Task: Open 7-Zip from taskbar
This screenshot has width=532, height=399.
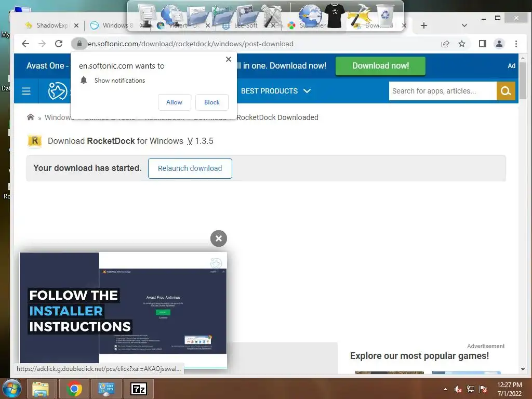Action: [138, 389]
